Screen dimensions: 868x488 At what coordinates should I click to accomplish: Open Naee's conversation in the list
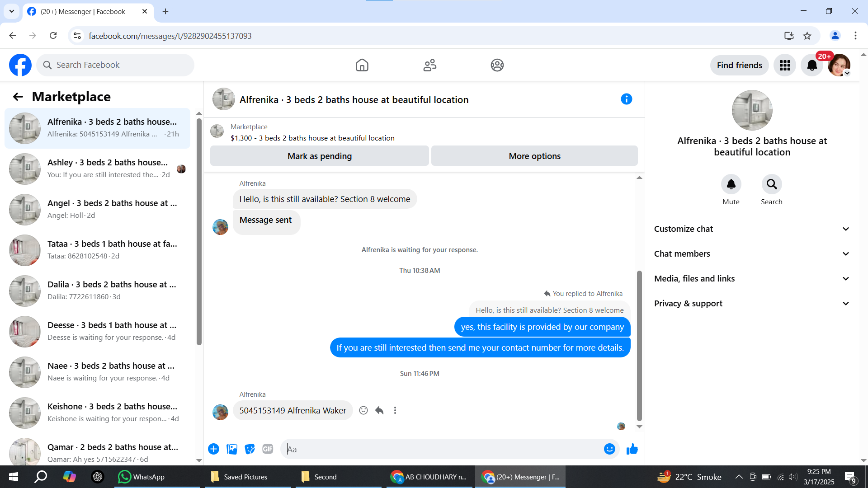click(97, 372)
